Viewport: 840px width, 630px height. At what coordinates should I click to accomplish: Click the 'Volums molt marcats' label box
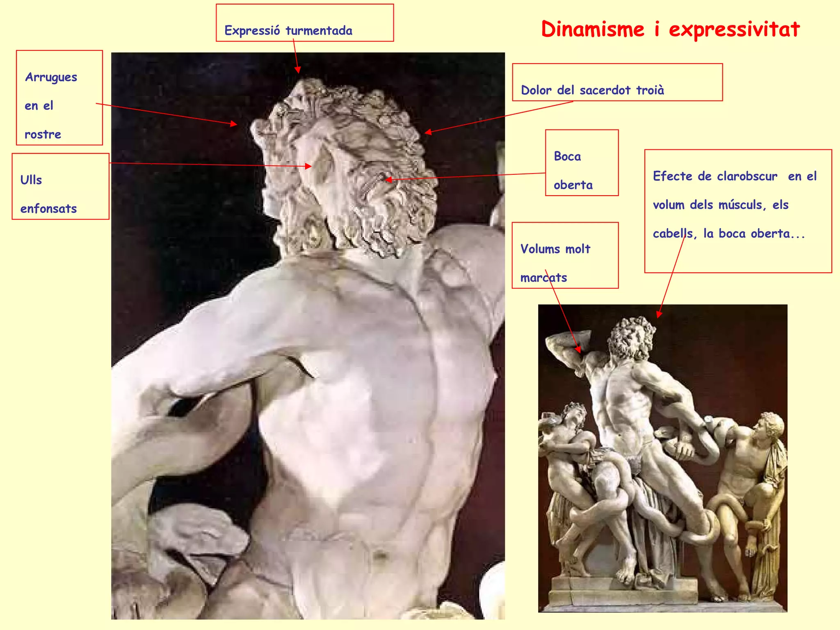click(565, 255)
